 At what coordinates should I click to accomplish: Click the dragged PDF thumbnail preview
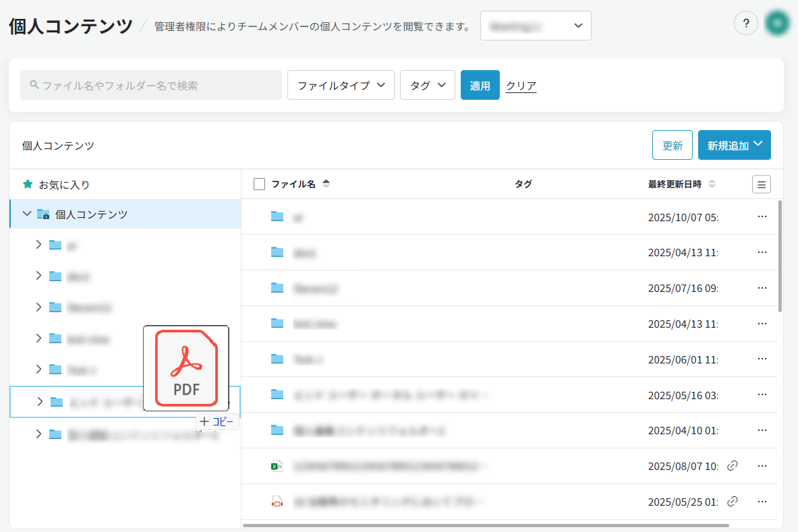pos(186,368)
